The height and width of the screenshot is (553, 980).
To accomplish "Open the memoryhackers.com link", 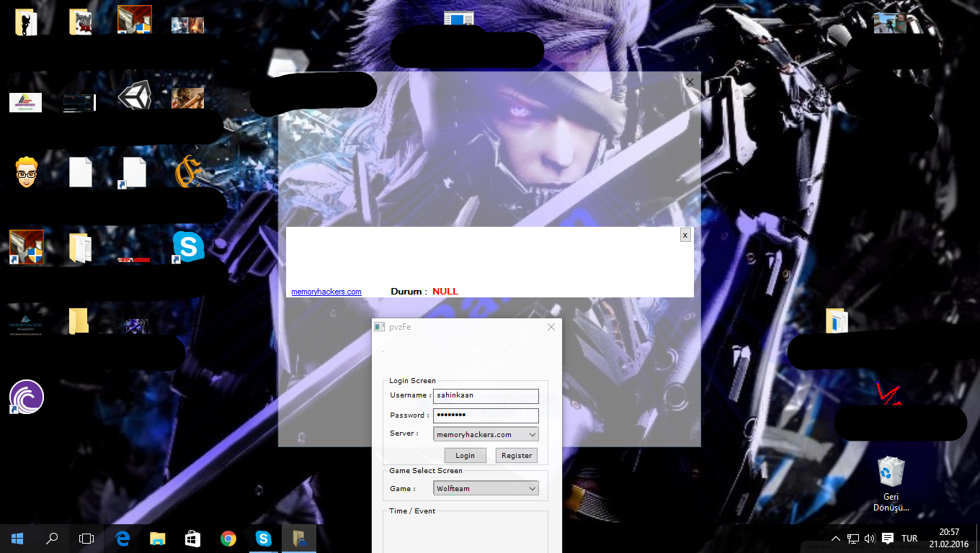I will (326, 292).
